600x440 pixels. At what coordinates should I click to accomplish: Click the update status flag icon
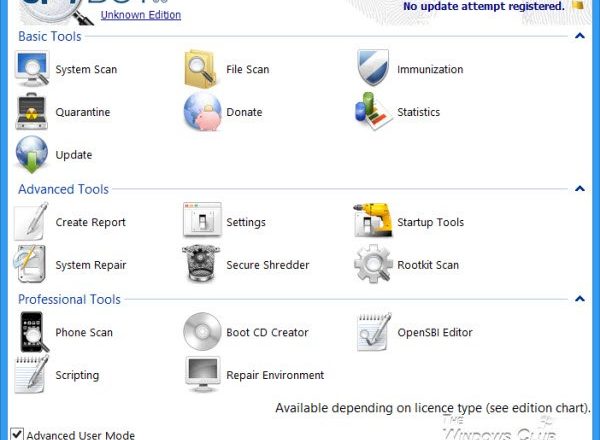coord(578,5)
